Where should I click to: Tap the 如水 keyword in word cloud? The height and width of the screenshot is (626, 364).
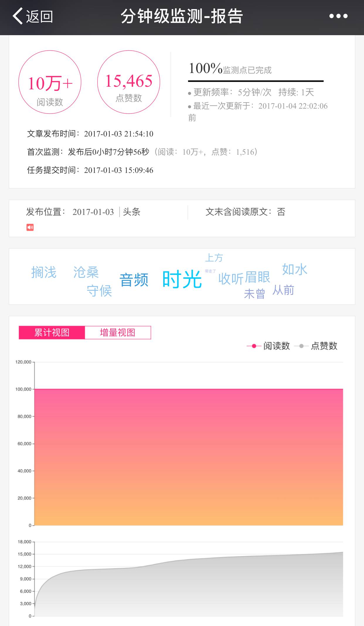[x=295, y=269]
